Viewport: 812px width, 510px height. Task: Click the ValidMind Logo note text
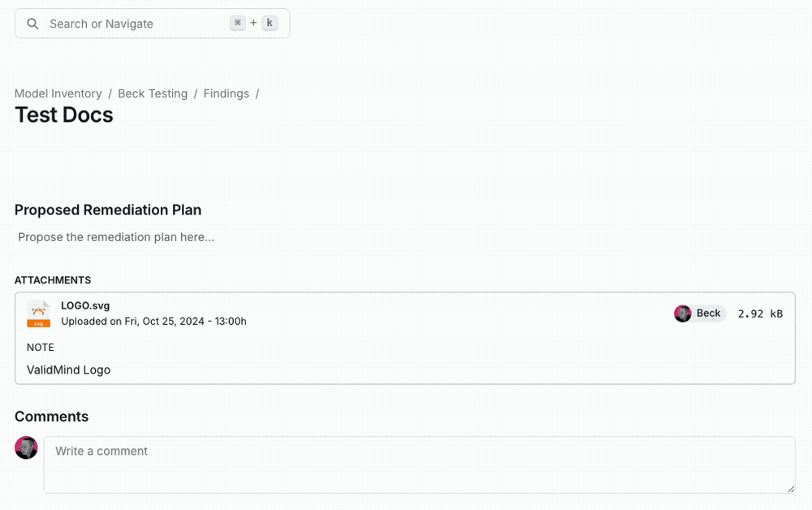coord(68,370)
